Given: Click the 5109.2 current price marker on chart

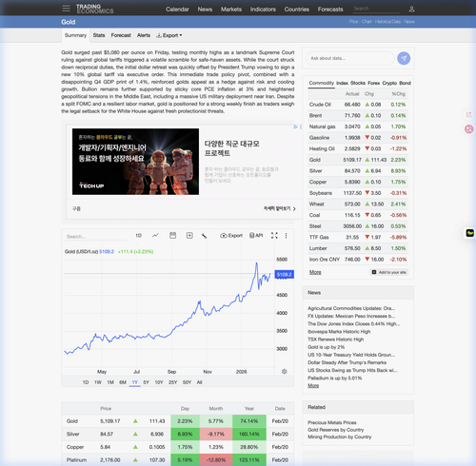Looking at the screenshot, I should point(284,275).
